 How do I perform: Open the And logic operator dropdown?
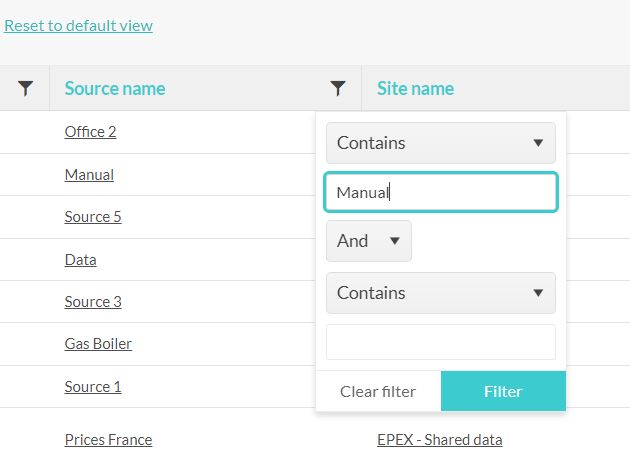click(369, 241)
